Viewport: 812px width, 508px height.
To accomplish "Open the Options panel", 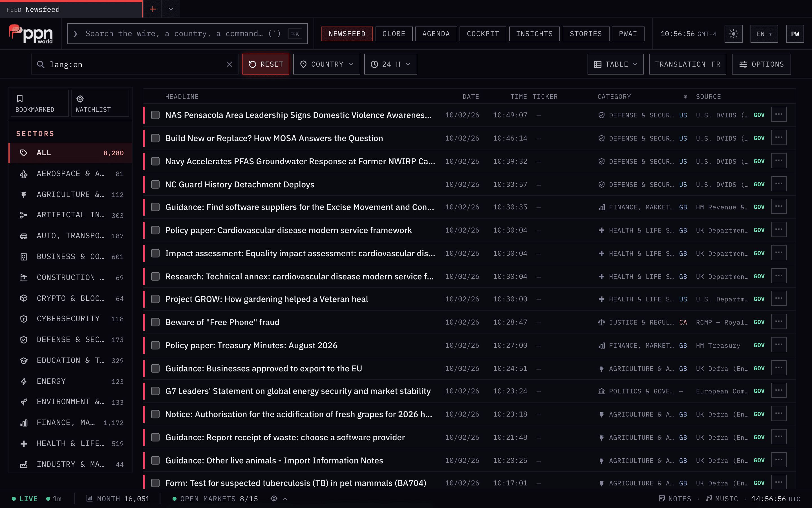I will click(761, 64).
